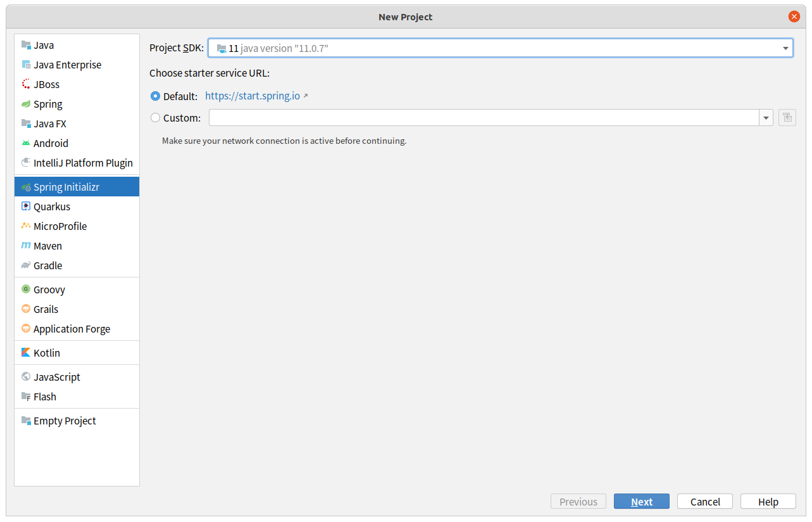Click the IntelliJ Platform Plugin icon
The image size is (812, 522).
(26, 163)
